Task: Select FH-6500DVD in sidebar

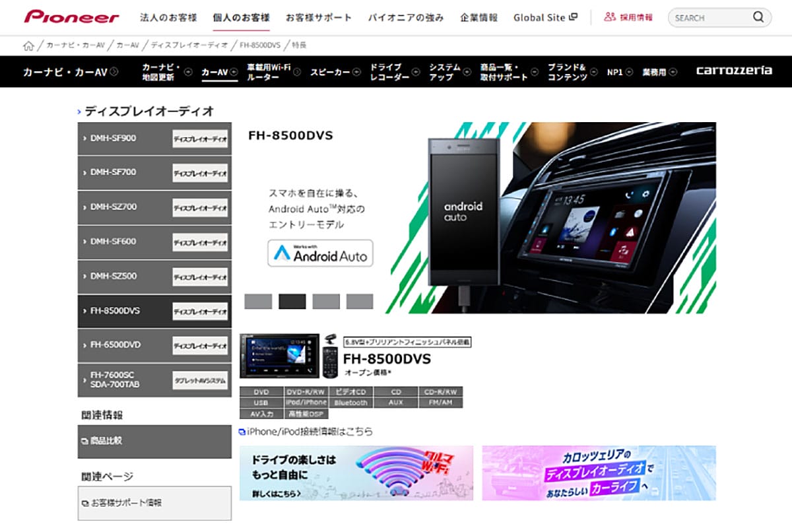Action: [154, 345]
